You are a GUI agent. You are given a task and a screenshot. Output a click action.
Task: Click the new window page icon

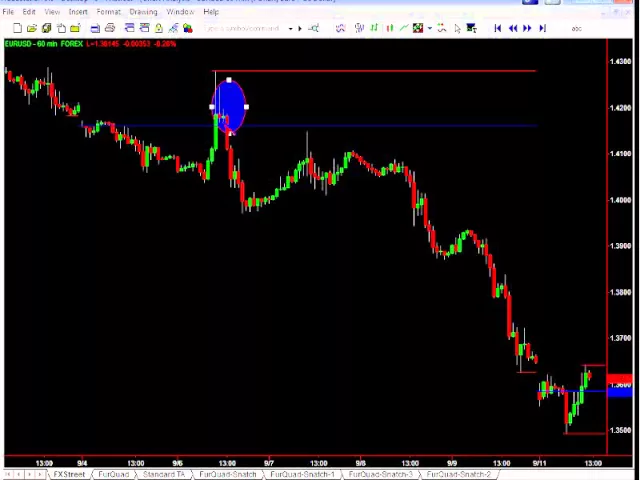click(61, 28)
